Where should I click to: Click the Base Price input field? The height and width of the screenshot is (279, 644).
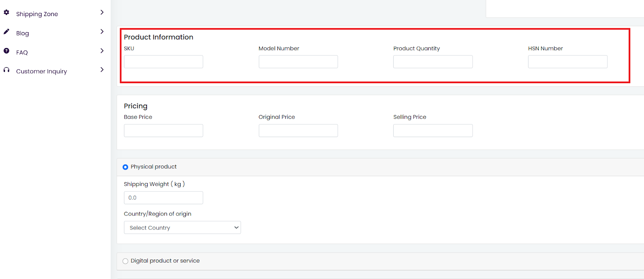pyautogui.click(x=163, y=131)
